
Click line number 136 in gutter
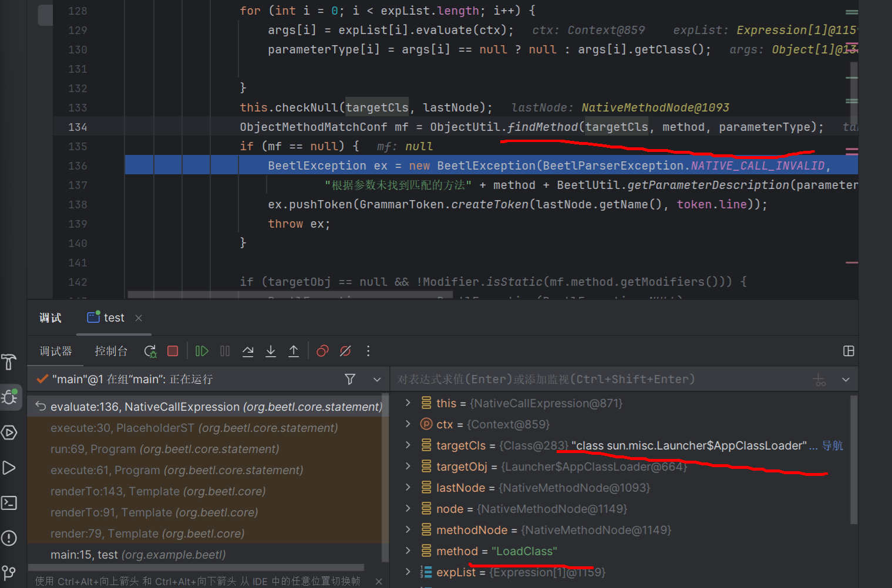(78, 165)
